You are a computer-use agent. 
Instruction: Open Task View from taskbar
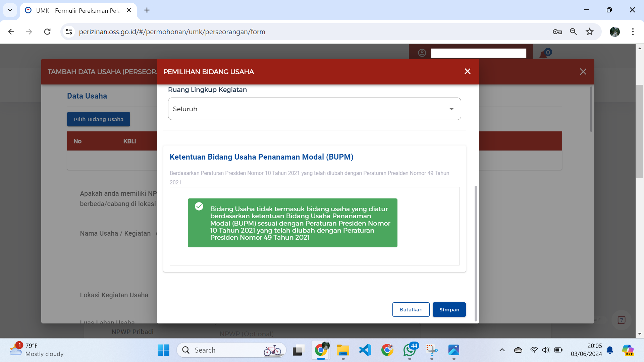coord(298,350)
